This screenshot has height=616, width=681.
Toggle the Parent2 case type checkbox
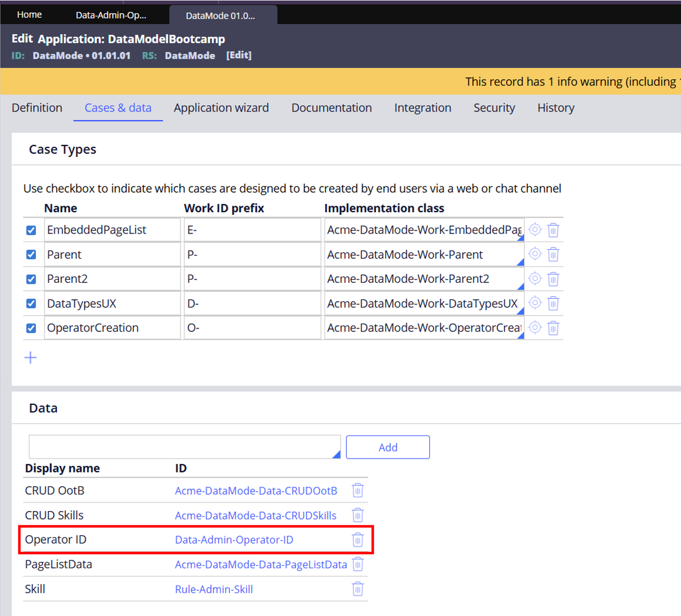pos(31,279)
